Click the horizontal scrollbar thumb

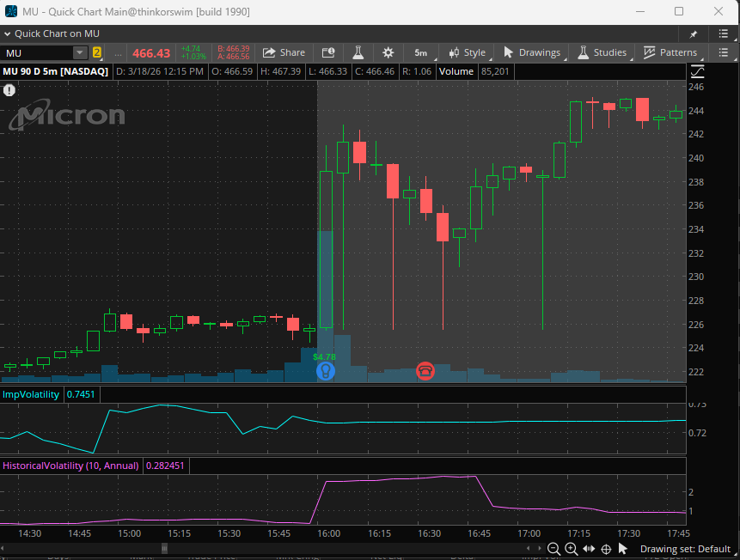tap(164, 548)
